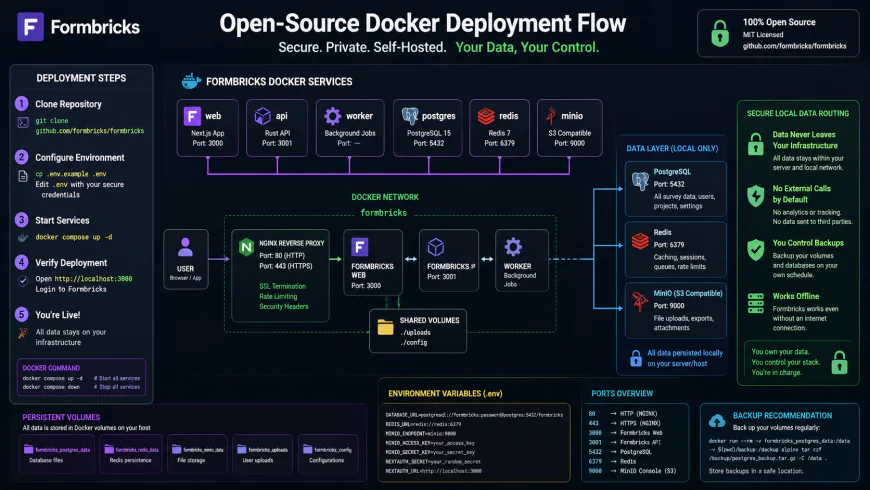This screenshot has width=870, height=490.
Task: Click the formbricks_config folder icon
Action: 307,449
